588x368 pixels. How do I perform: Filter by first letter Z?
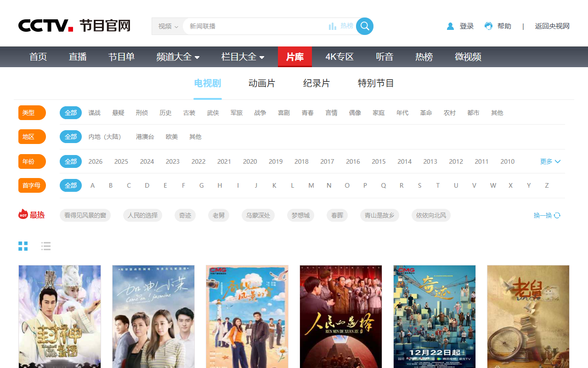pos(547,185)
